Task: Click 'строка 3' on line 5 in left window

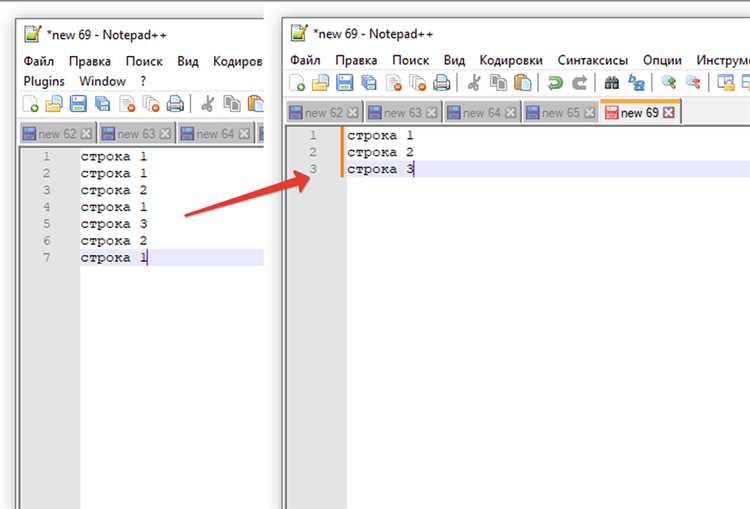Action: [114, 224]
